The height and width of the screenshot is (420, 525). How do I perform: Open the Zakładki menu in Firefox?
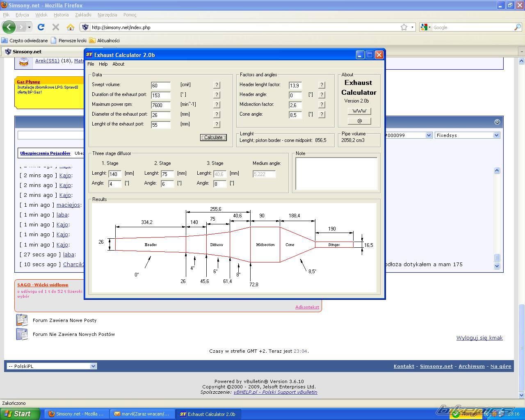83,15
